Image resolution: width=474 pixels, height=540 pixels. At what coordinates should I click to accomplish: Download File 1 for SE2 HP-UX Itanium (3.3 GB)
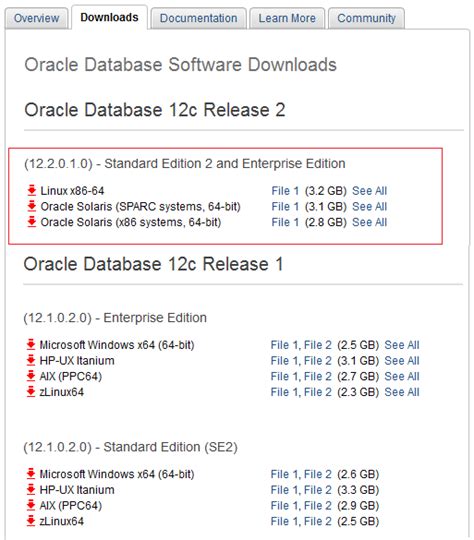(x=284, y=490)
